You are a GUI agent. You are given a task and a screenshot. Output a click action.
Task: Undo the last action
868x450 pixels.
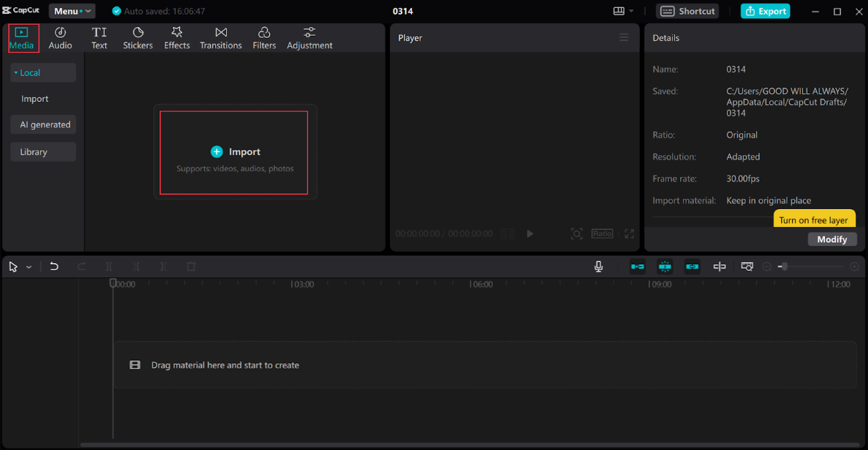coord(54,267)
